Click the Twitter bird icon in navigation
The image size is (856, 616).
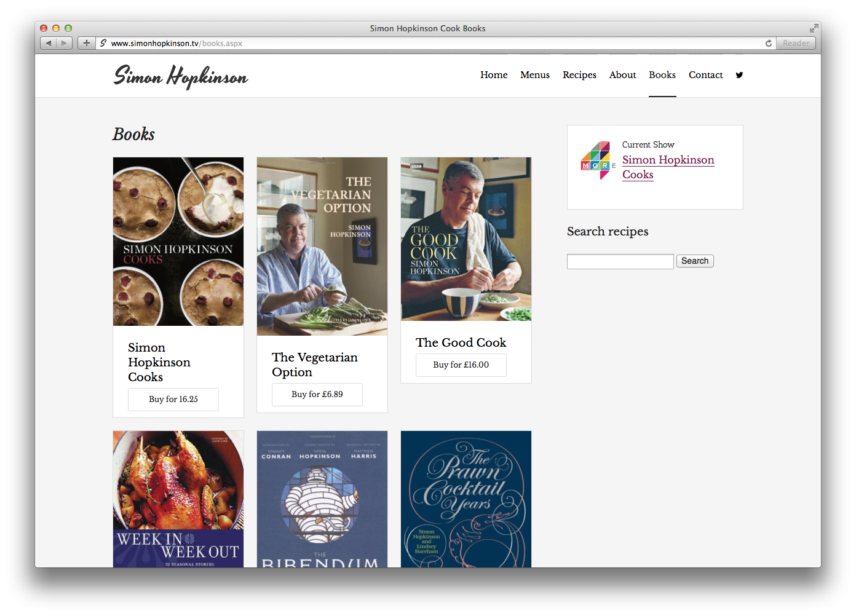(x=739, y=75)
